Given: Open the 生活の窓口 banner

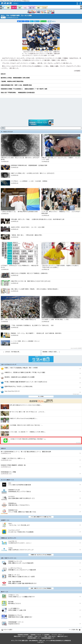Looking at the screenshot, I should (x=41, y=359).
